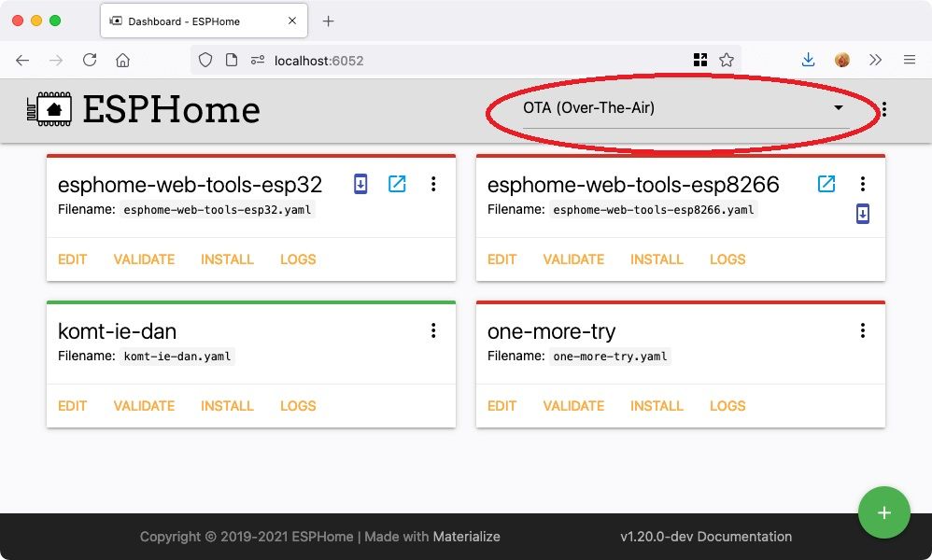The width and height of the screenshot is (932, 560).
Task: Open three-dot menu on esphome-web-tools-esp32 card
Action: (433, 184)
